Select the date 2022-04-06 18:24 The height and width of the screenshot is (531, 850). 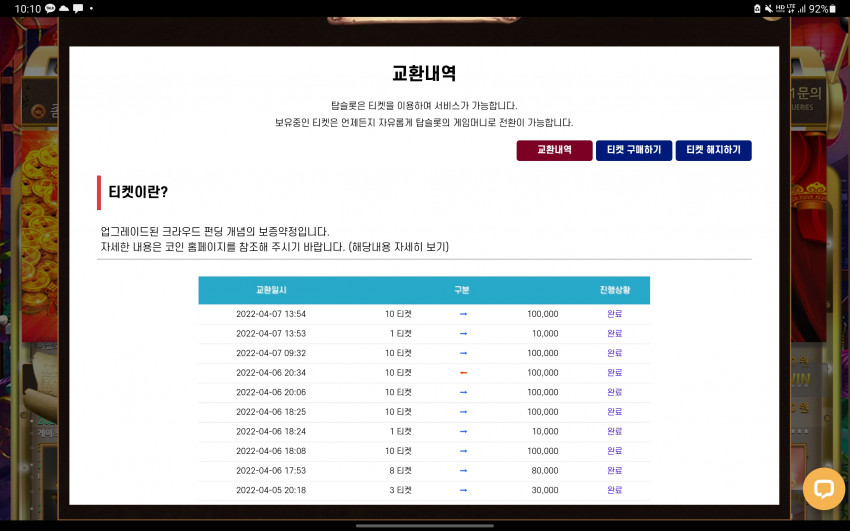click(271, 431)
